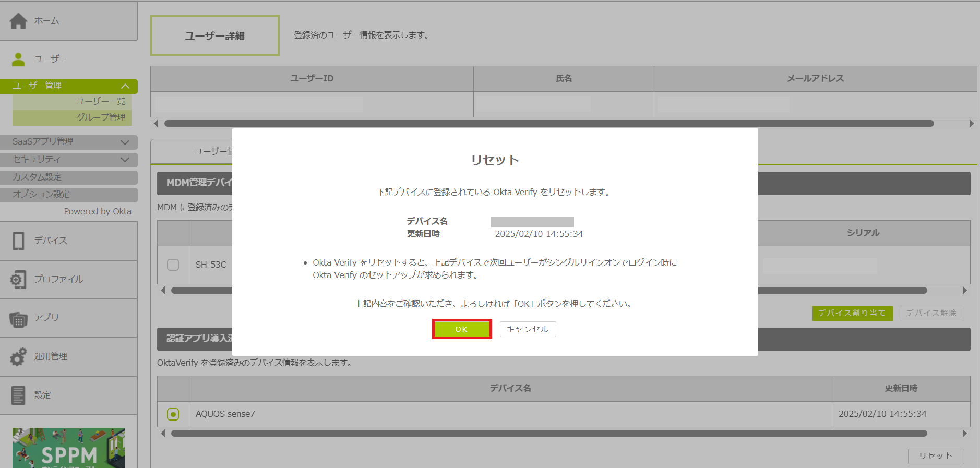Open グループ管理 in the sidebar
The image size is (980, 468).
click(101, 117)
